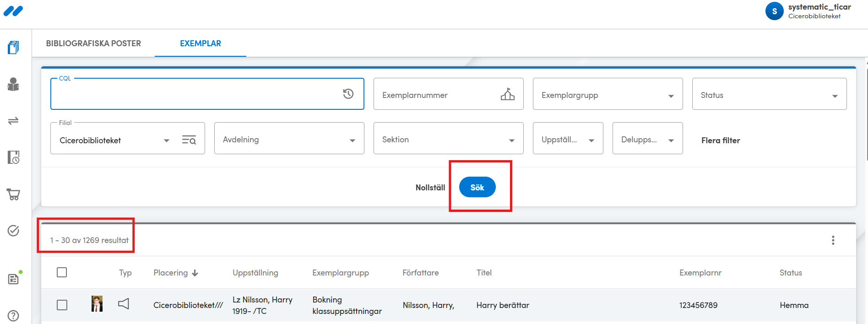Expand the Exemplargrupp dropdown
868x324 pixels.
[607, 94]
